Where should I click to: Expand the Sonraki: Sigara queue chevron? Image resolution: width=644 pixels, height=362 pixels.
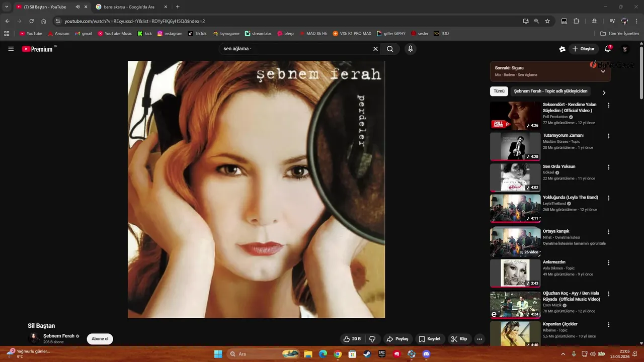(603, 71)
